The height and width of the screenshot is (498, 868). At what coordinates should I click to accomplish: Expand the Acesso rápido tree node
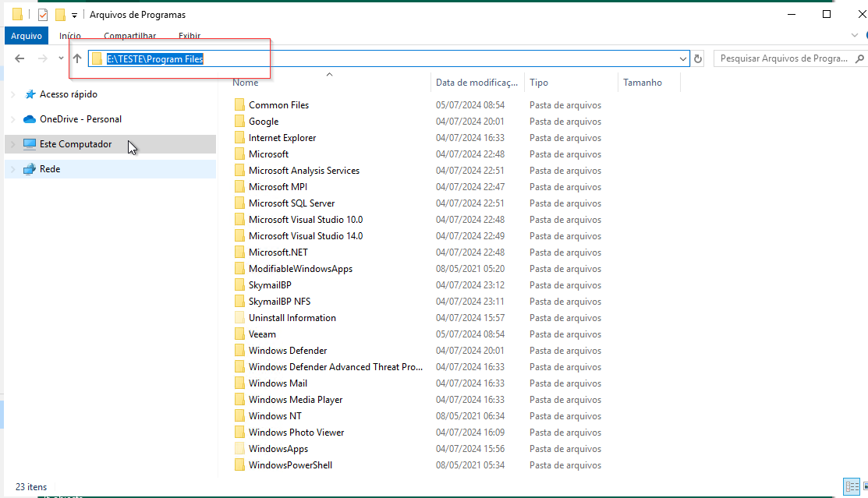pyautogui.click(x=13, y=94)
